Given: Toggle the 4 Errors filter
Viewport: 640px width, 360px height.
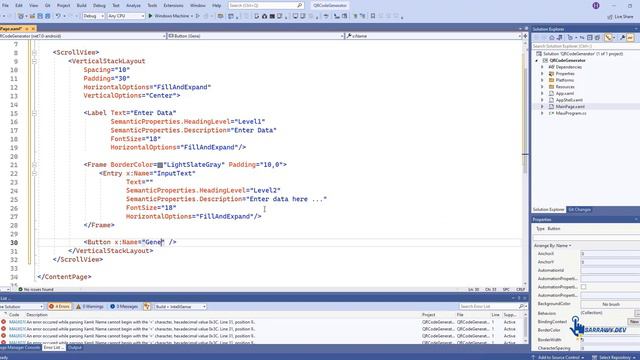Looking at the screenshot, I should coord(60,307).
